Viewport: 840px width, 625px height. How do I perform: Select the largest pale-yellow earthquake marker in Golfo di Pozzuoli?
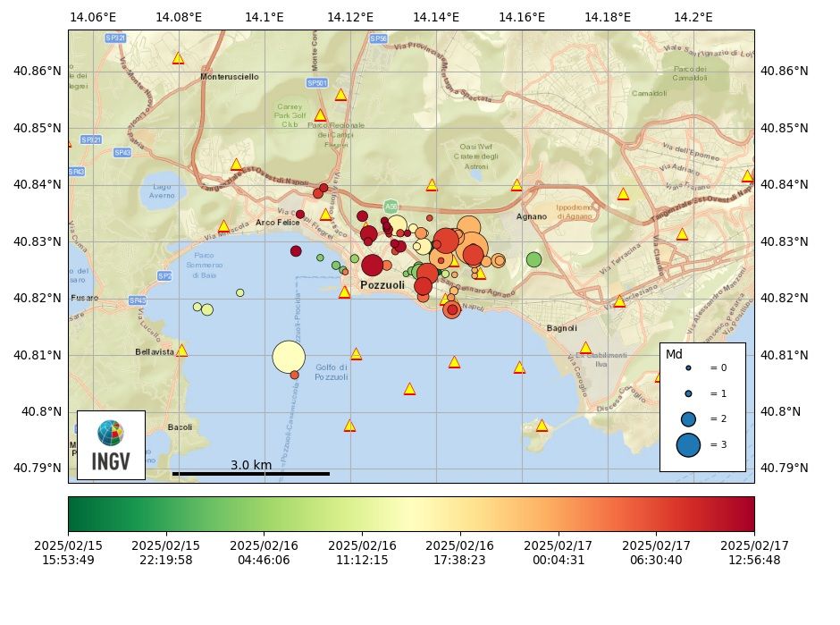click(290, 353)
